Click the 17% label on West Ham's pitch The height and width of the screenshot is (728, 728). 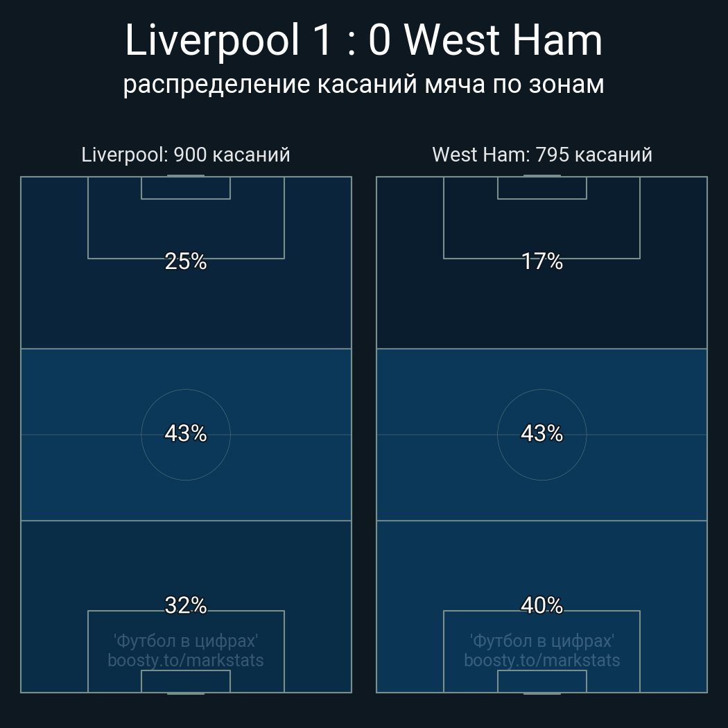point(542,261)
